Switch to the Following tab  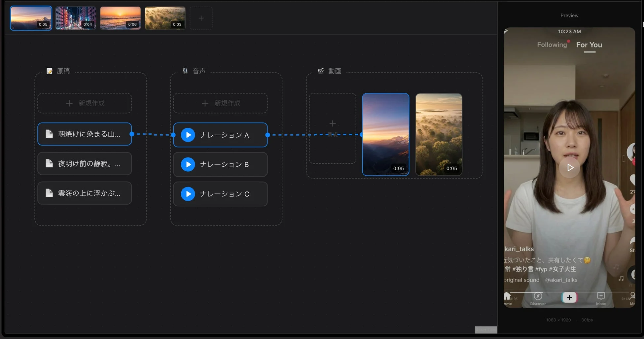tap(552, 45)
